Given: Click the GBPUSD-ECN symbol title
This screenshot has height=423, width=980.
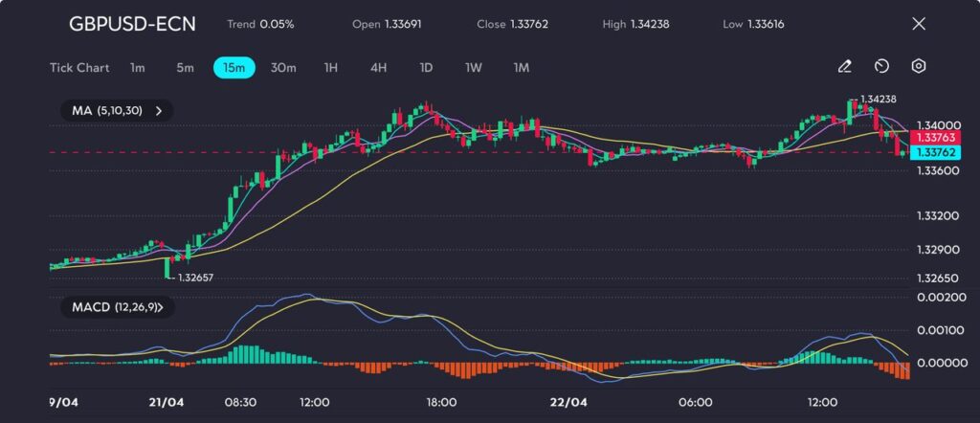Looking at the screenshot, I should tap(132, 24).
